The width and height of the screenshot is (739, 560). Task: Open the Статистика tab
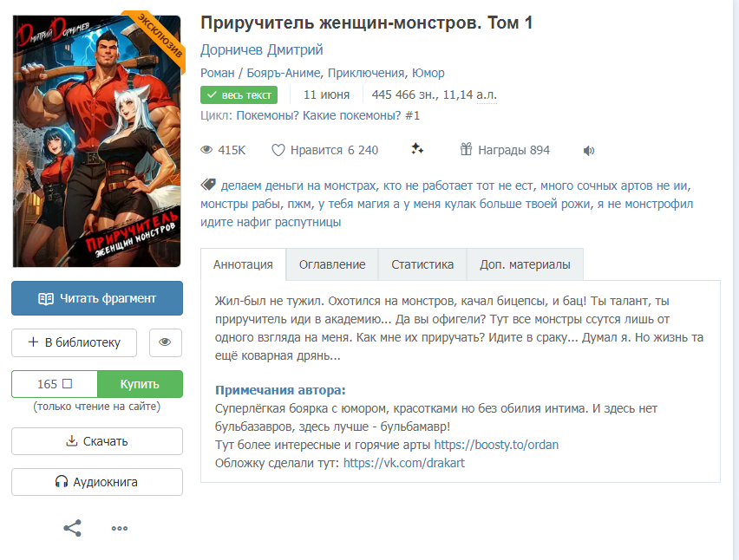[x=422, y=264]
